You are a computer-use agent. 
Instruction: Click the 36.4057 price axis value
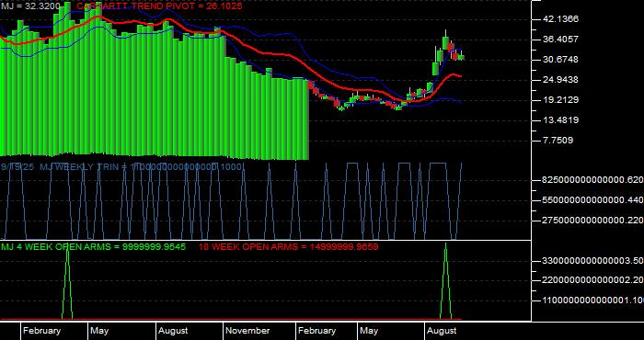560,40
